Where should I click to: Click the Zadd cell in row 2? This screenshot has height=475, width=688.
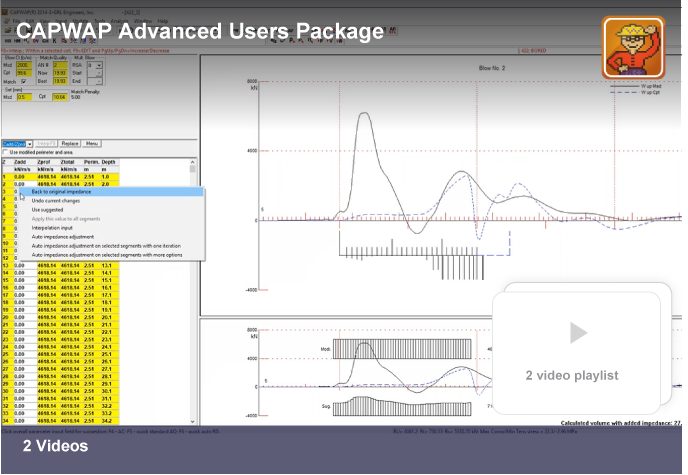25,184
